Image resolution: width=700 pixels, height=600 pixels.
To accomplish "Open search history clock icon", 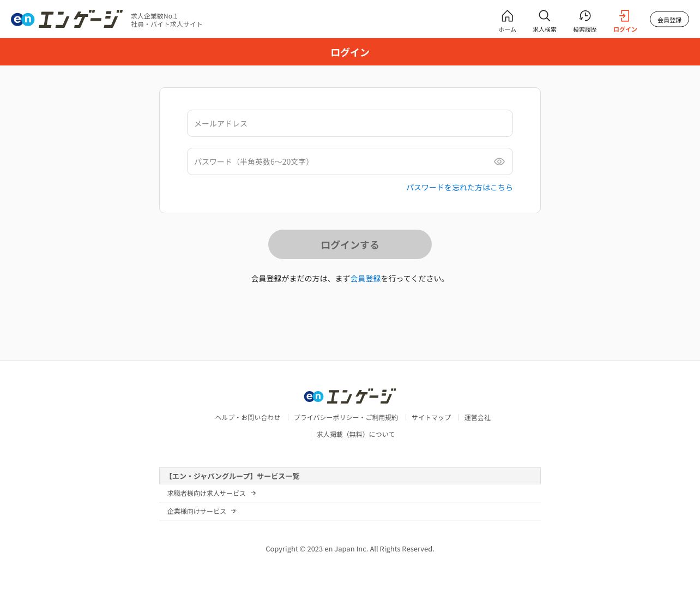I will (584, 16).
